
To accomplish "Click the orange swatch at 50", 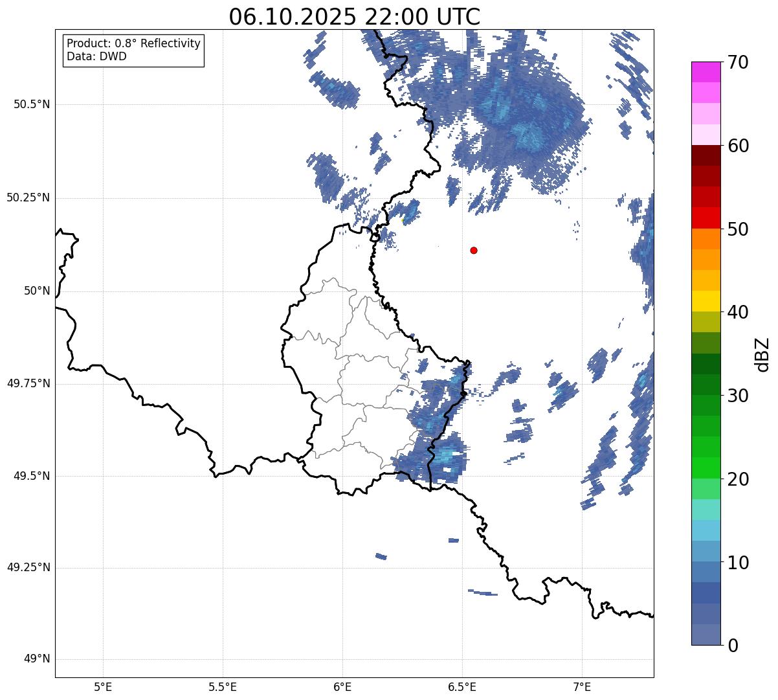I will (x=706, y=239).
